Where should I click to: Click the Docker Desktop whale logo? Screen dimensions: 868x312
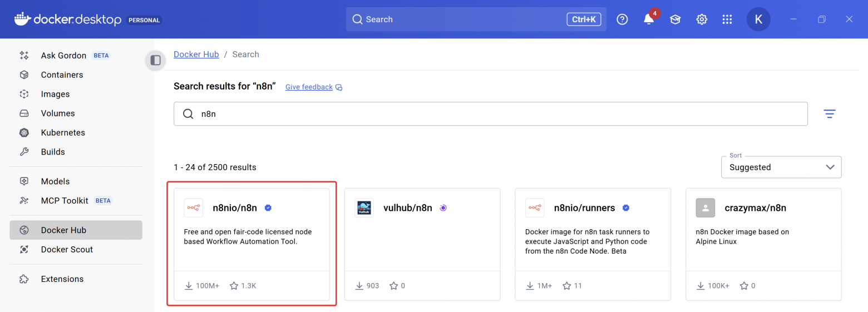[x=22, y=19]
